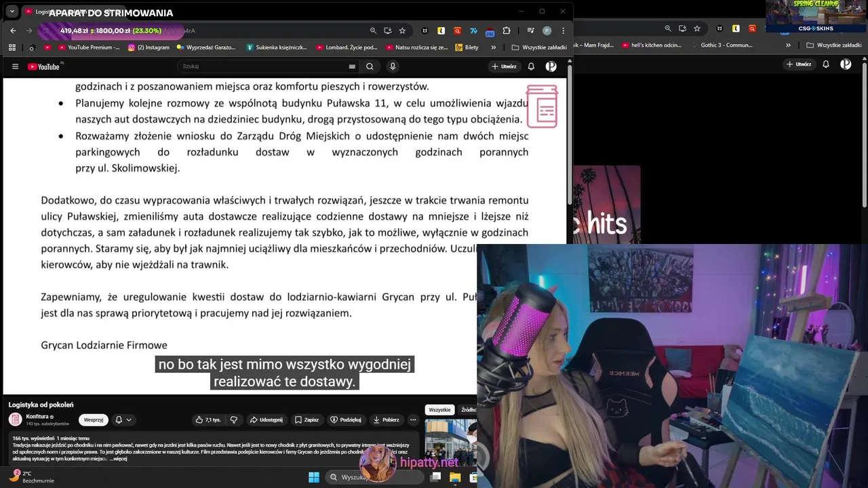Dislike the video with thumbs down
Viewport: 868px width, 488px height.
point(234,420)
